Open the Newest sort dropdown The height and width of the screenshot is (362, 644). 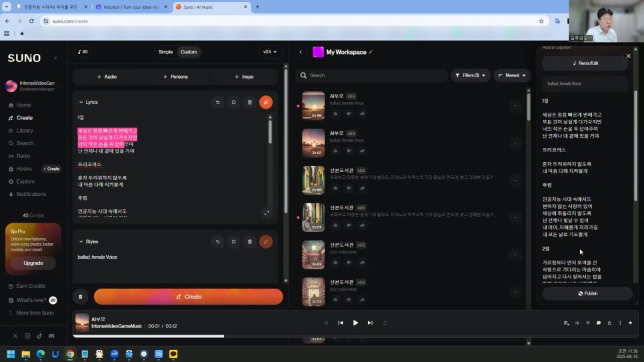coord(512,75)
